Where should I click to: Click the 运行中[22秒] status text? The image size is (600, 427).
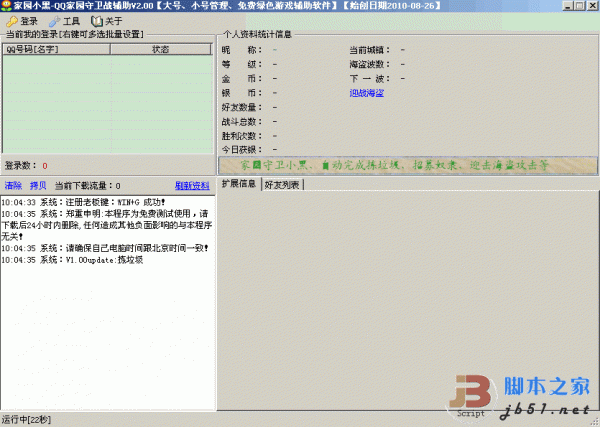tap(26, 420)
